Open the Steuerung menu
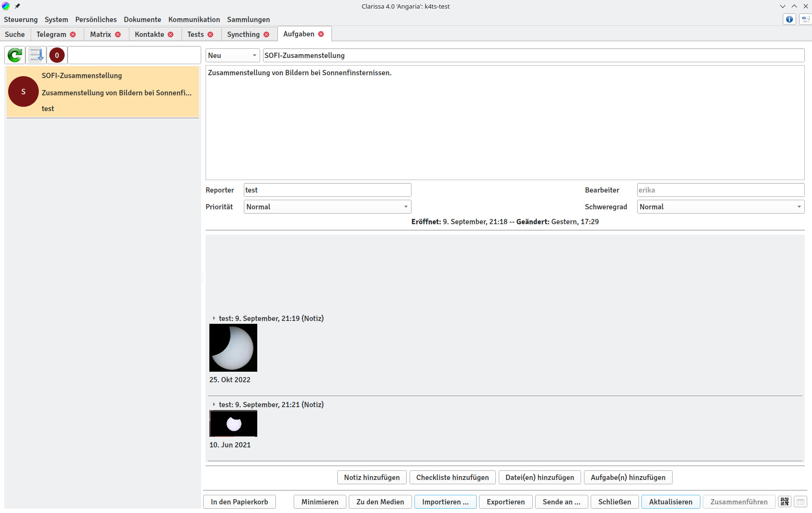Viewport: 812px width, 513px height. pos(21,20)
